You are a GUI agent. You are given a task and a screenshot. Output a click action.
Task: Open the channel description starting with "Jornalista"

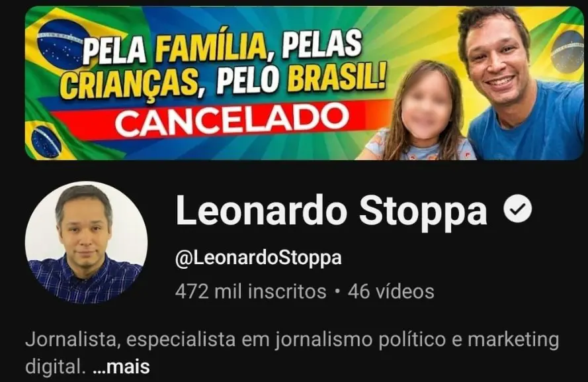(x=292, y=353)
